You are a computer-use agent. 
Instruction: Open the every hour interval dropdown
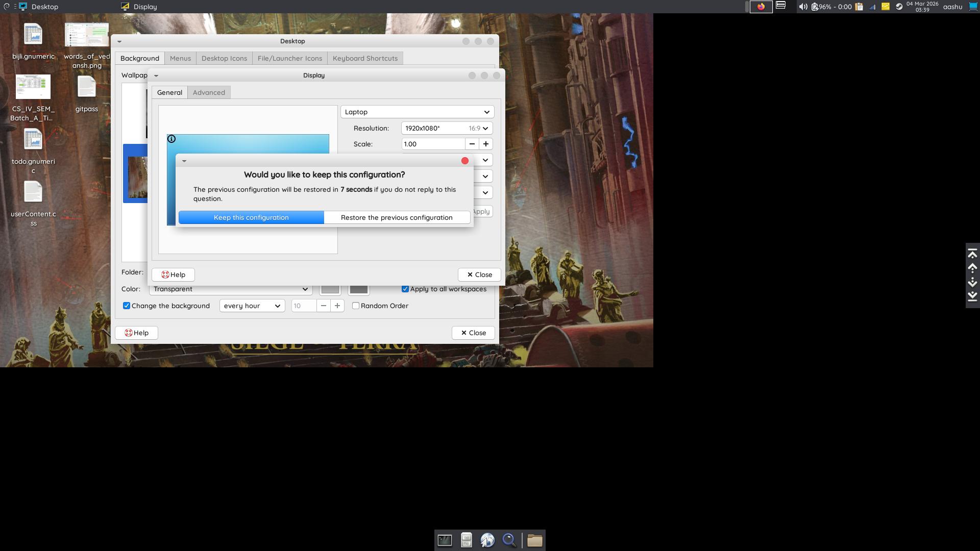[x=252, y=306]
